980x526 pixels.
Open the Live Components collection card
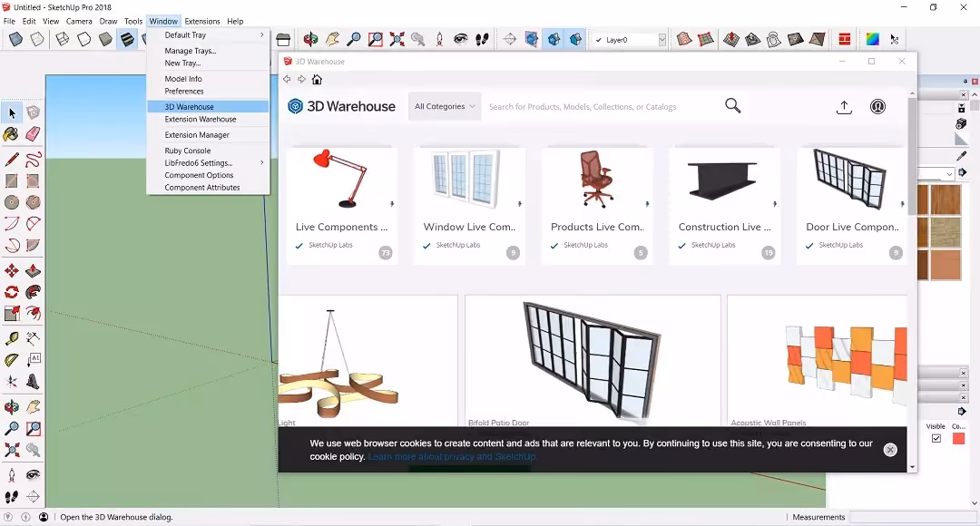342,206
